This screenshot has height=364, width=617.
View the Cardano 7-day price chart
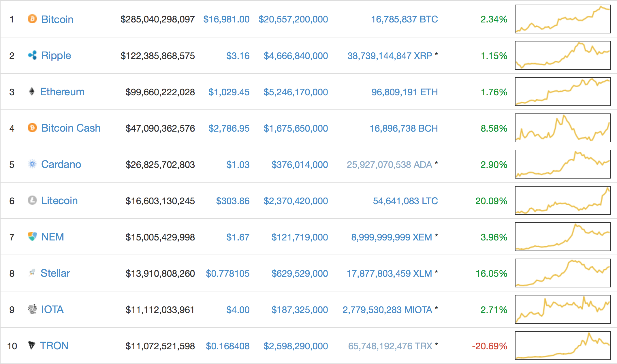(563, 164)
